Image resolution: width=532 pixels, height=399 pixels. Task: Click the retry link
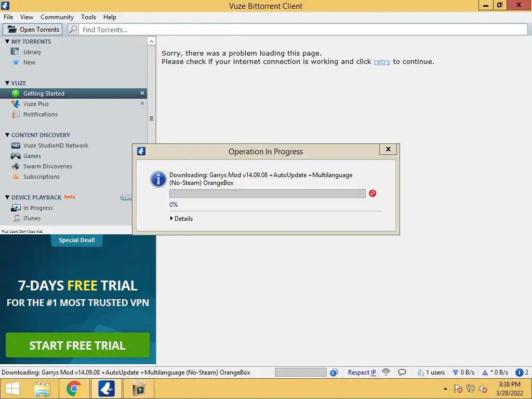coord(382,61)
